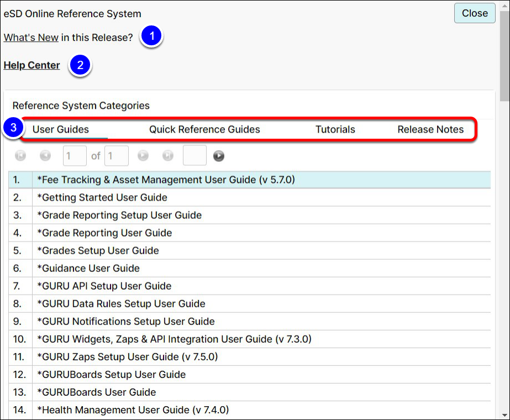Go to last page of guide list
This screenshot has width=510, height=420.
(x=168, y=156)
